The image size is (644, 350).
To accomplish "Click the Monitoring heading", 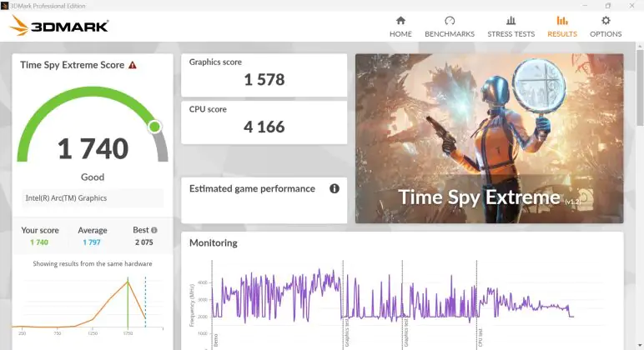I will [x=214, y=242].
